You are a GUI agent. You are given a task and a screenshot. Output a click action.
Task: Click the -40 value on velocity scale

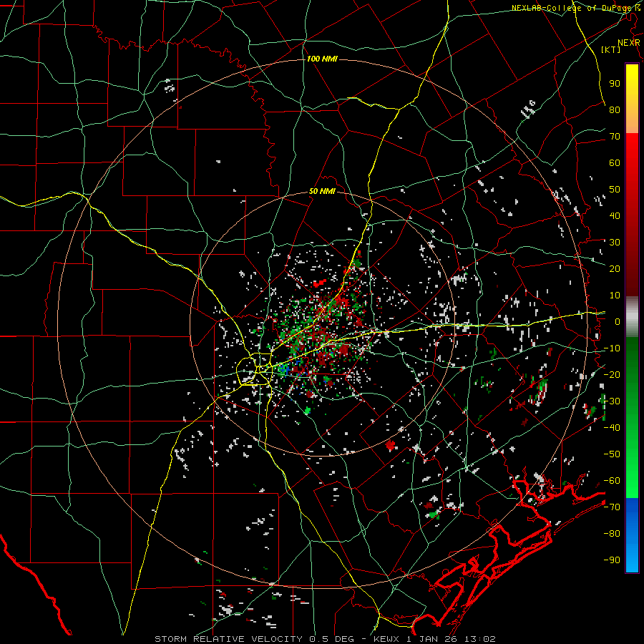coord(612,428)
